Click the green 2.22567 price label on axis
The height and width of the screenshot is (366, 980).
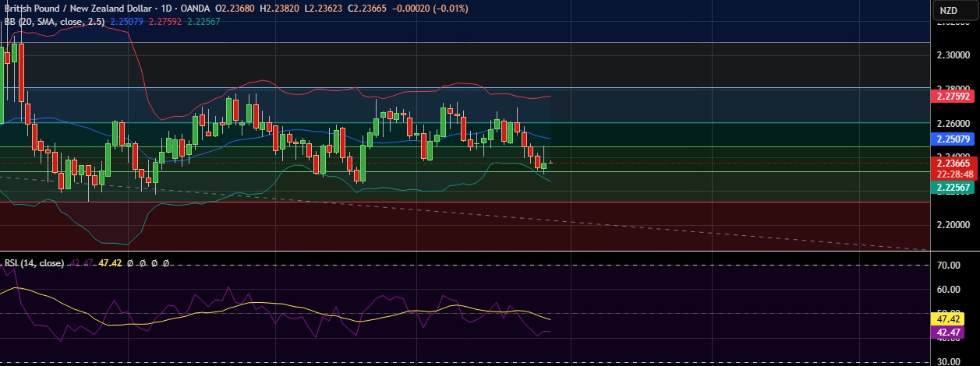(954, 188)
